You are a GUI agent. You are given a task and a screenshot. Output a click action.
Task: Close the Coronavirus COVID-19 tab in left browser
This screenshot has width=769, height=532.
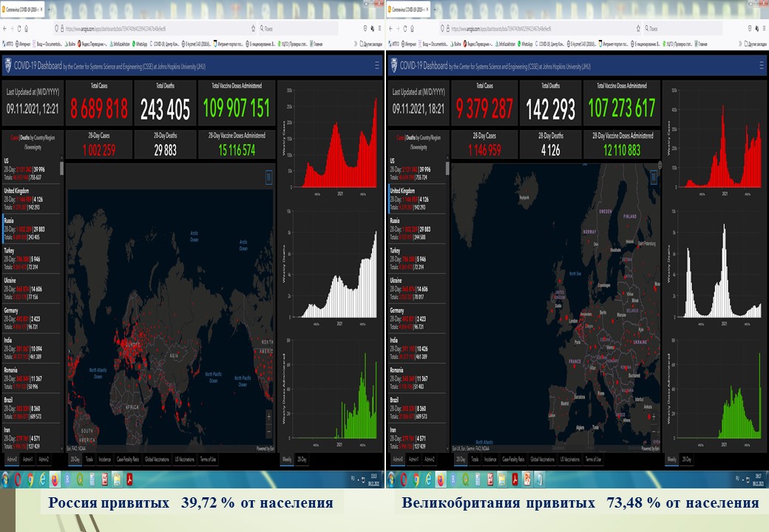click(x=41, y=10)
